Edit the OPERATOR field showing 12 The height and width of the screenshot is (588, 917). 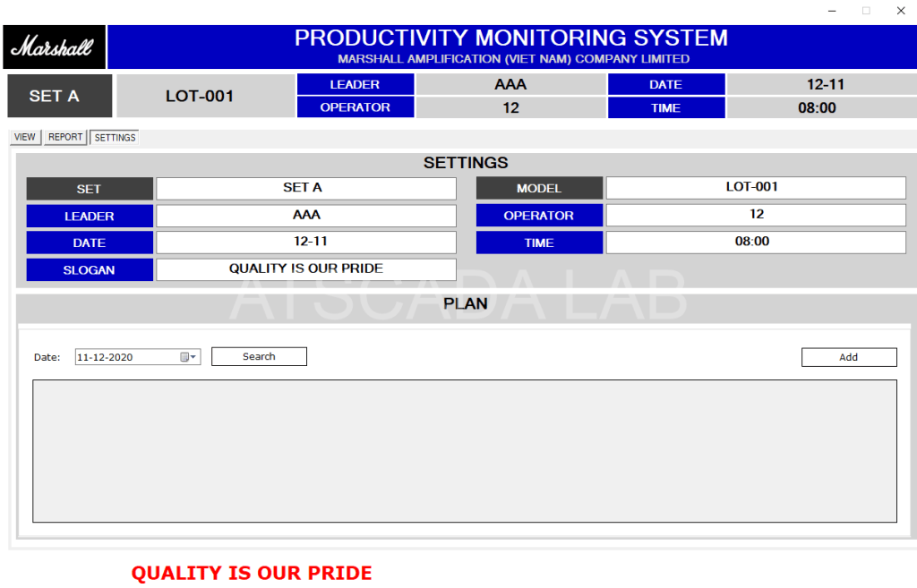coord(756,215)
